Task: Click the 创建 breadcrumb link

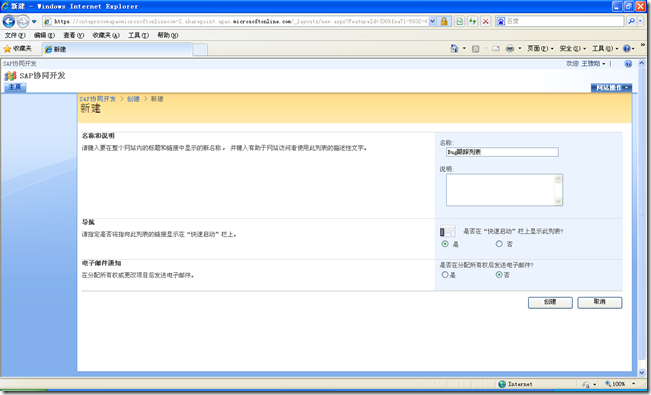Action: tap(133, 99)
